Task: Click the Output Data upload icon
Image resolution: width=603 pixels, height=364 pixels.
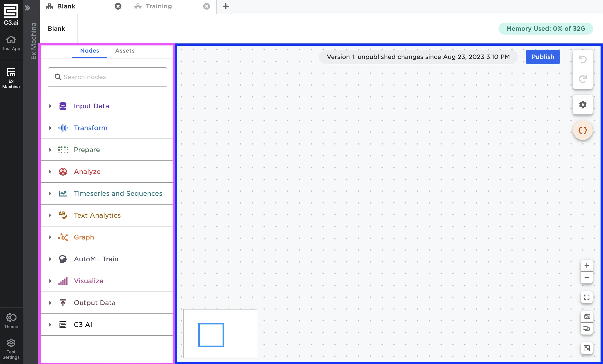Action: click(x=63, y=303)
